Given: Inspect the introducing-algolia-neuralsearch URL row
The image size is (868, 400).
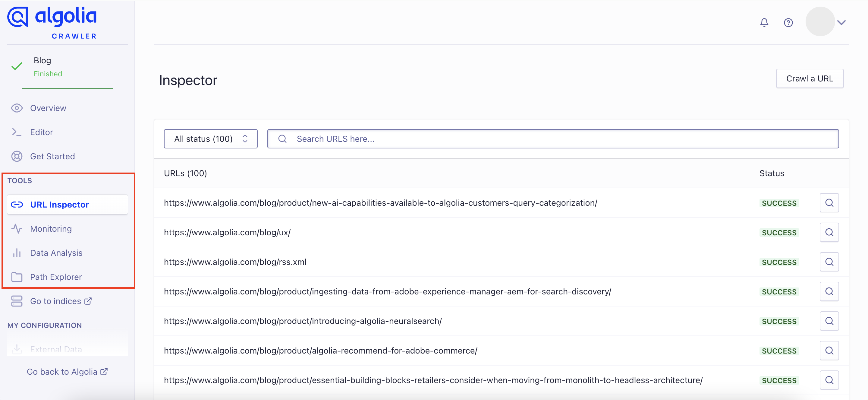Looking at the screenshot, I should (829, 321).
